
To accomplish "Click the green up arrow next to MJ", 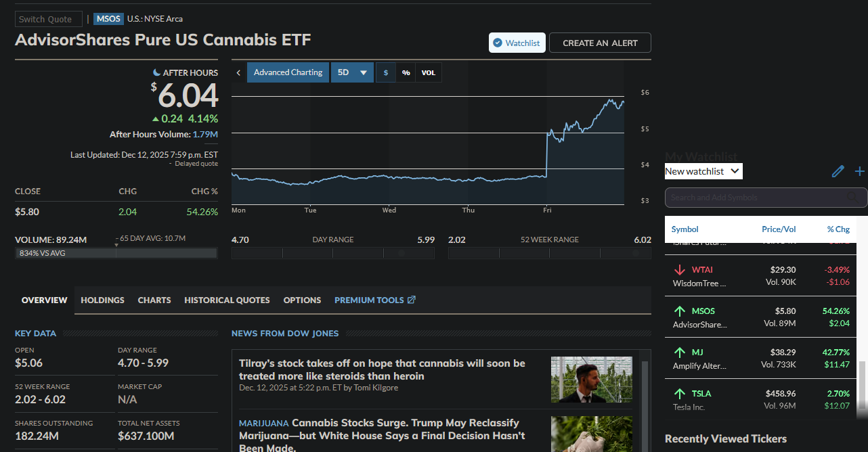I will click(x=680, y=353).
